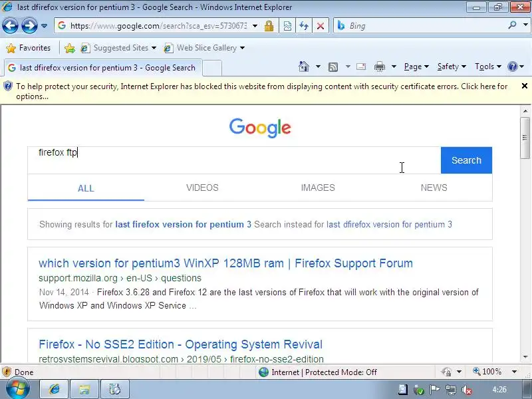Click the Bing magnifier search icon

pyautogui.click(x=512, y=25)
